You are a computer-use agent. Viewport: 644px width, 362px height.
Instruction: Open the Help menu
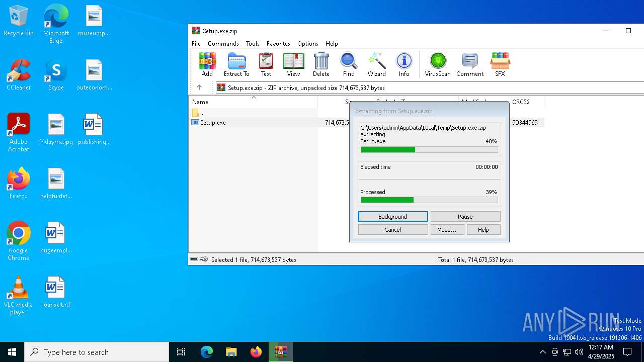(332, 44)
